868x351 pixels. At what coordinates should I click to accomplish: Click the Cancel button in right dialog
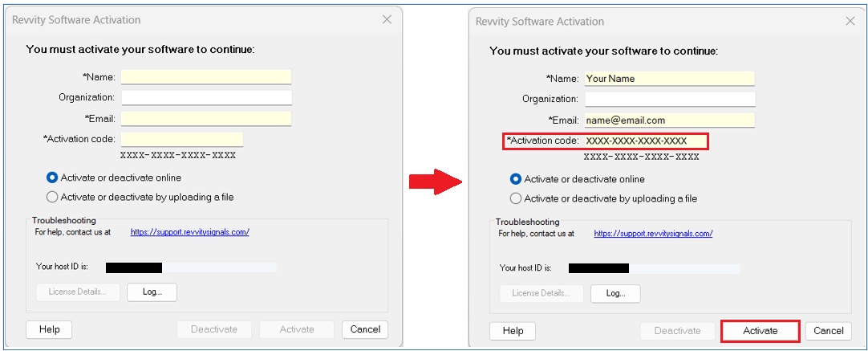[829, 331]
